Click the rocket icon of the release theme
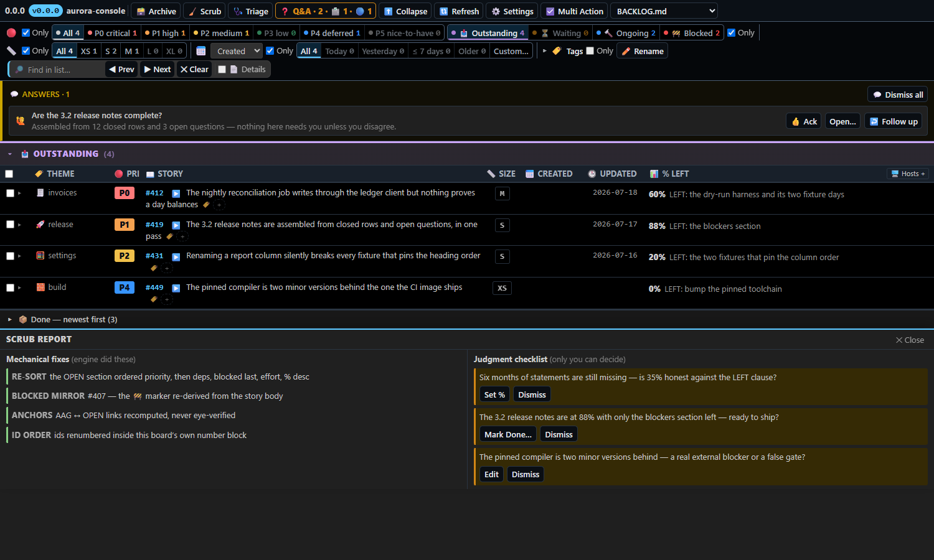The height and width of the screenshot is (560, 934). (40, 225)
